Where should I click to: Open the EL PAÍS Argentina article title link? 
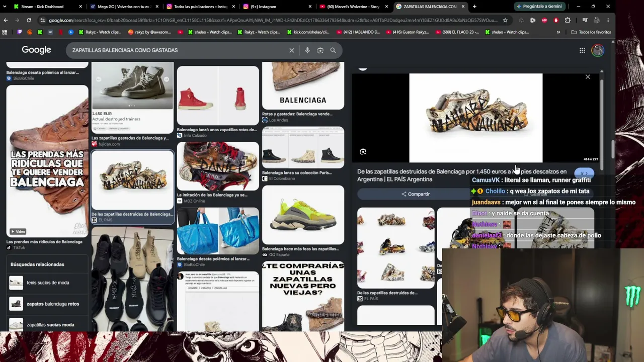pyautogui.click(x=462, y=175)
